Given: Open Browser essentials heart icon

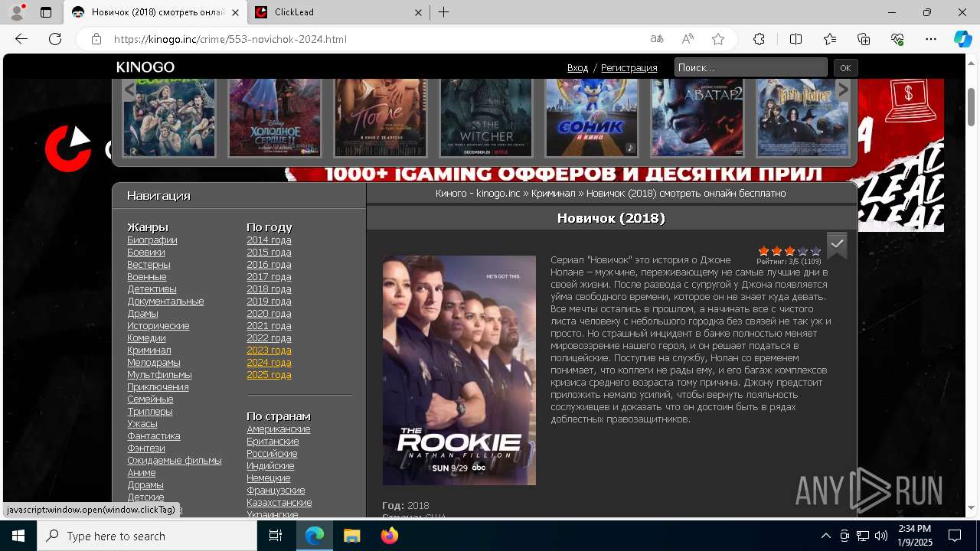Looking at the screenshot, I should tap(897, 39).
